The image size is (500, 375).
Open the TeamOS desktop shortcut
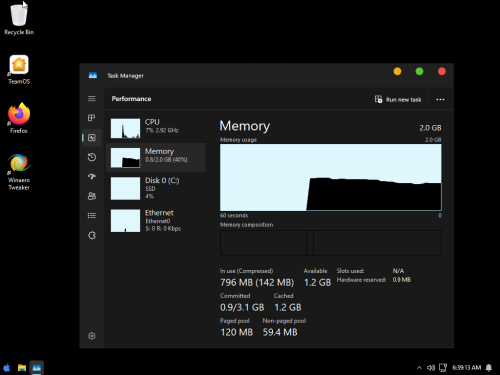[x=19, y=70]
